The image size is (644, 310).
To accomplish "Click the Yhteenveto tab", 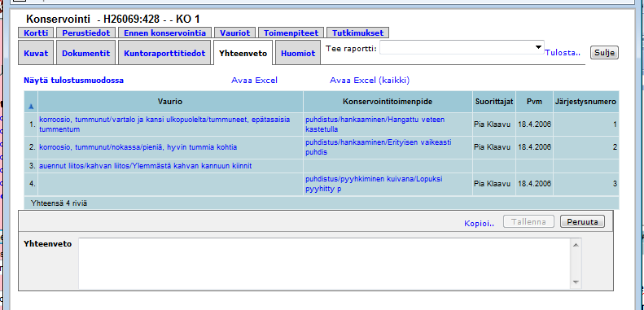I will coord(243,53).
